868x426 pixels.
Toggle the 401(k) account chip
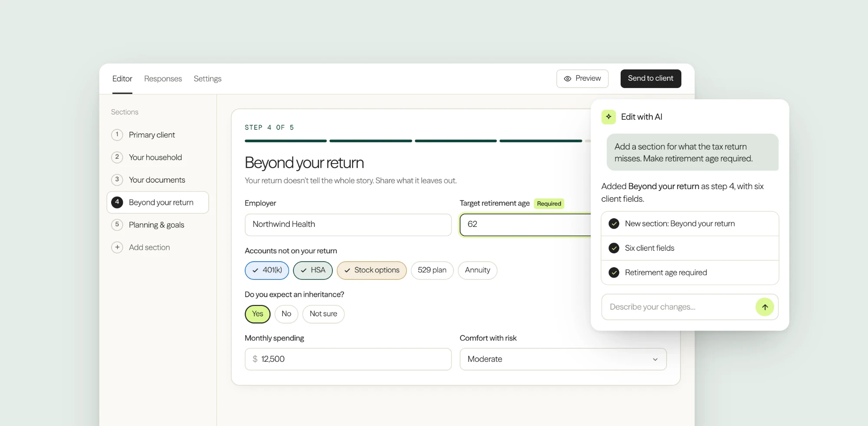click(x=267, y=270)
